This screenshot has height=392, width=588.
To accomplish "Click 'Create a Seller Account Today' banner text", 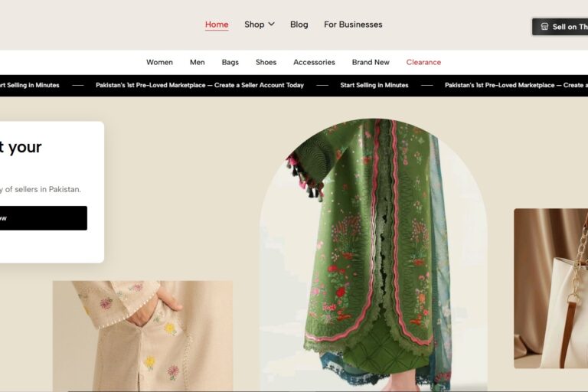I will coord(259,85).
